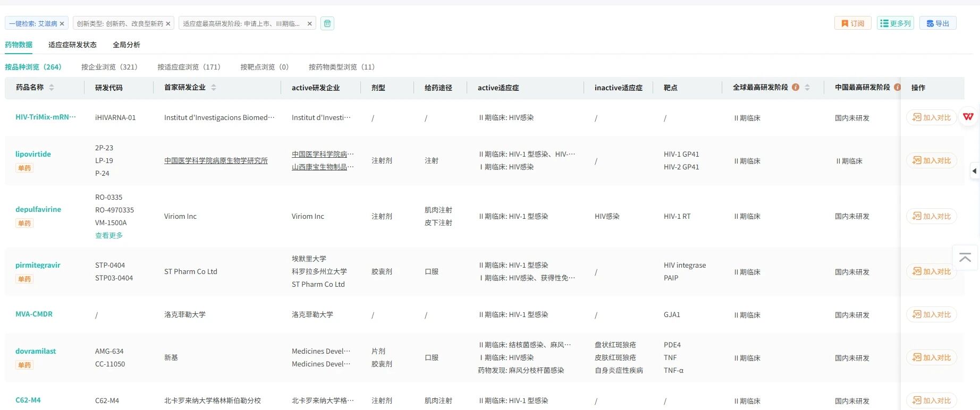Screen dimensions: 980x410
Task: Click info icon next to 全球最高研发阶段
Action: (796, 87)
